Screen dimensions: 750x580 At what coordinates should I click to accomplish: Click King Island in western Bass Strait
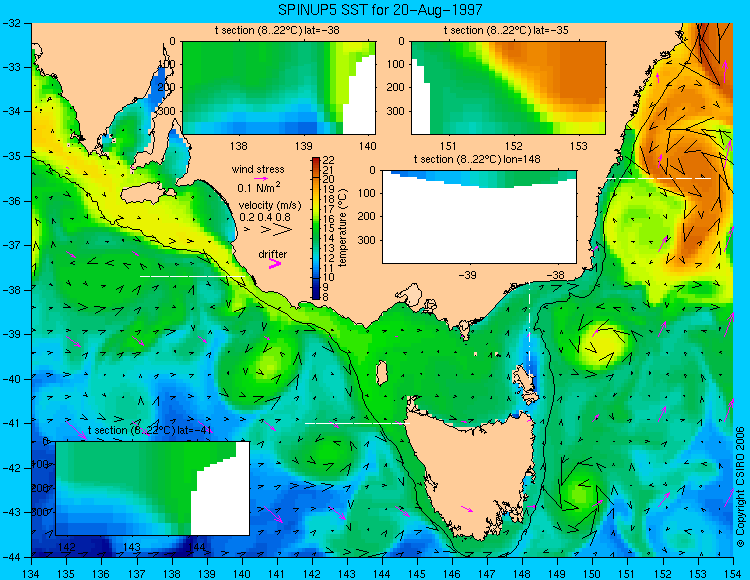[381, 373]
